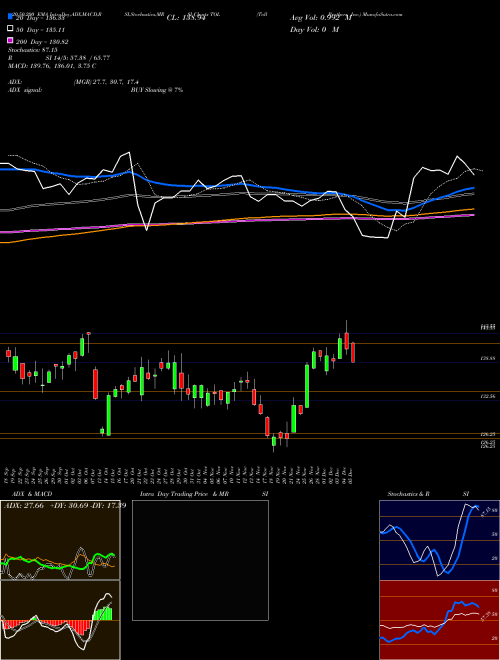Screen dimensions: 500x660
Task: Click the white 50 Day legend swatch
Action: point(10,29)
